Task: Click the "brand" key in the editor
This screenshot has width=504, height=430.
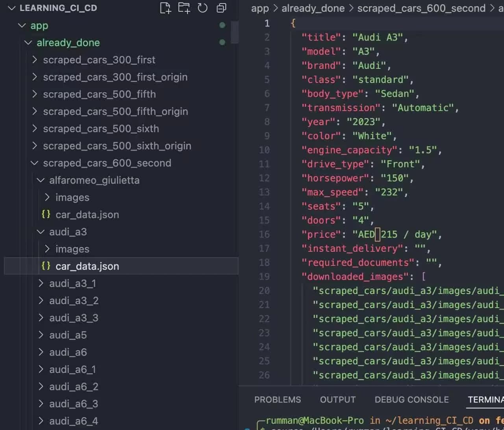Action: coord(321,66)
